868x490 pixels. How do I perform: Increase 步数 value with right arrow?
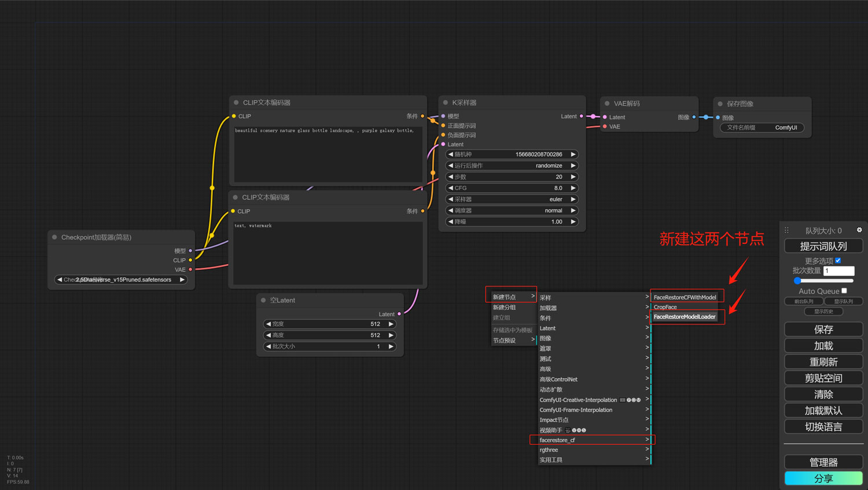573,177
